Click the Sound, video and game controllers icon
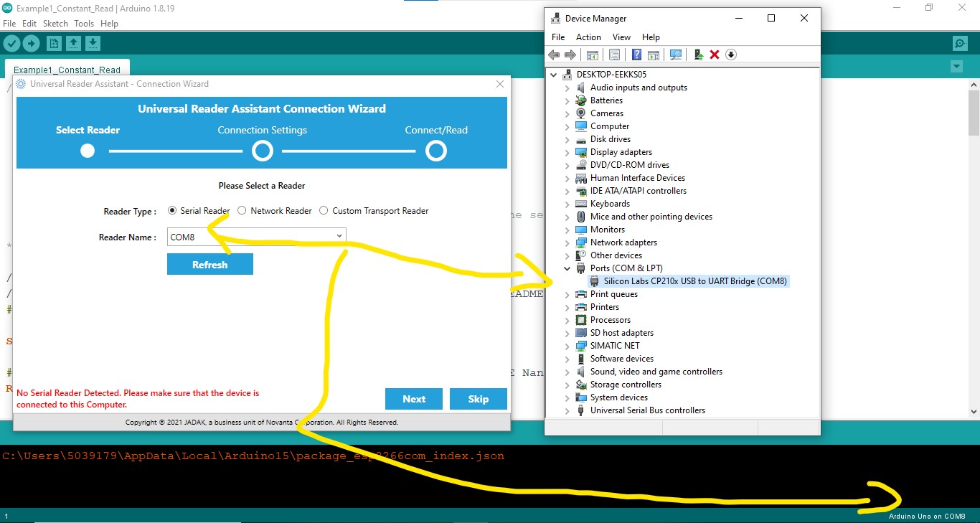This screenshot has height=523, width=980. [x=581, y=372]
